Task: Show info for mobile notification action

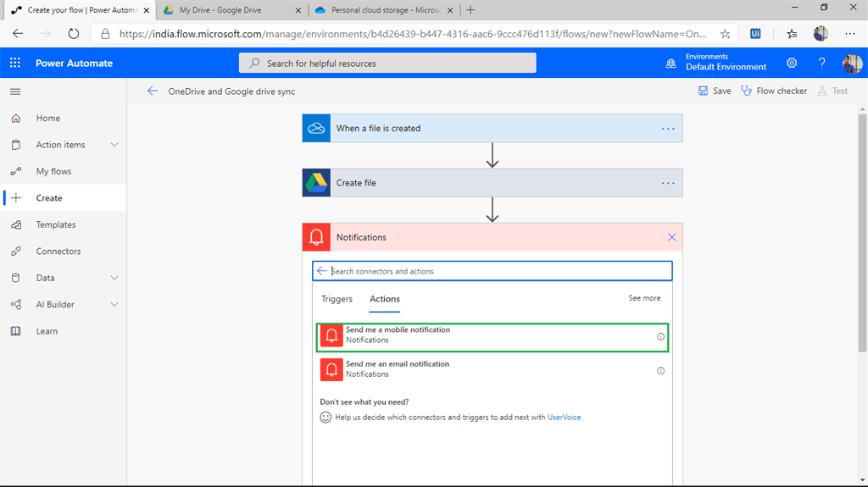Action: coord(660,336)
